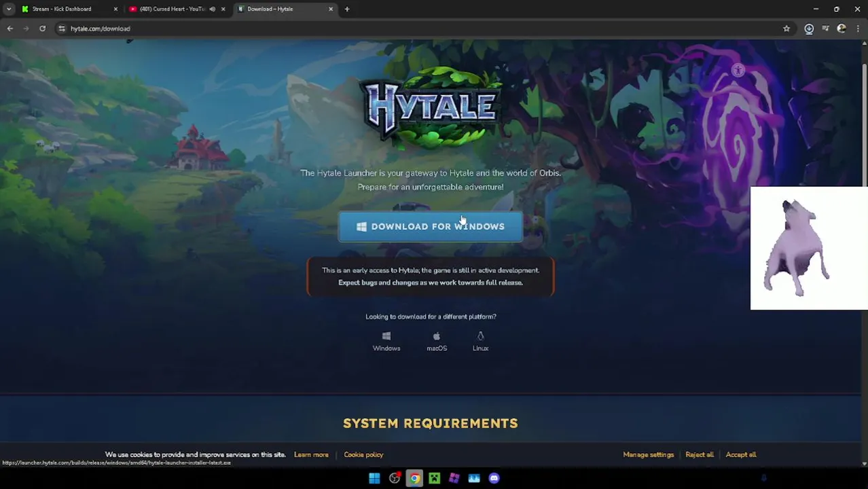
Task: Select the macOS platform icon
Action: [437, 341]
